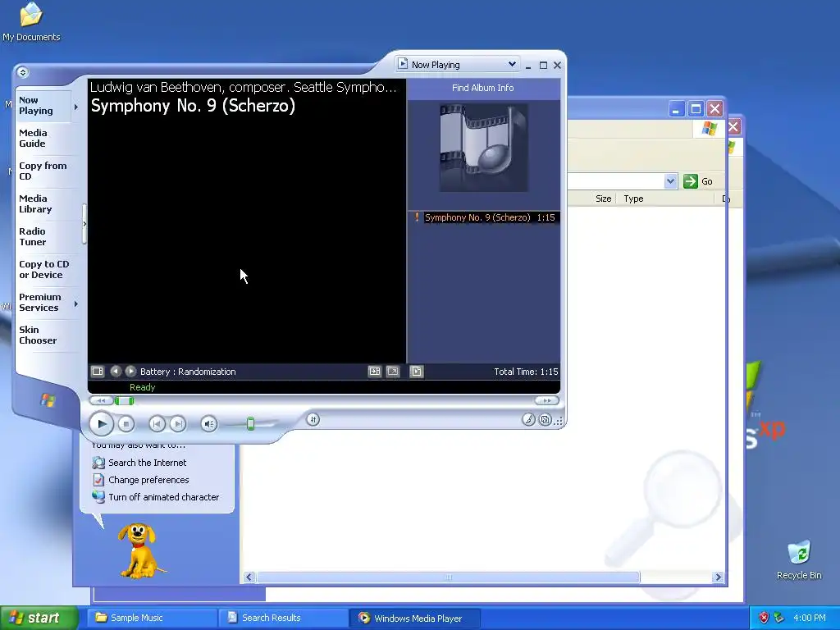Click the animated search dog character
The height and width of the screenshot is (630, 840).
point(140,550)
